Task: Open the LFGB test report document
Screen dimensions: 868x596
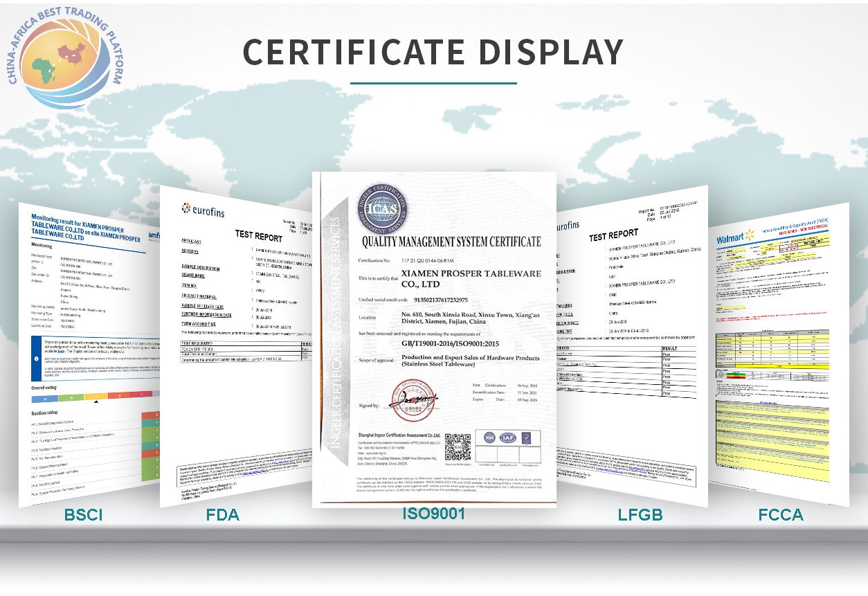Action: (632, 346)
